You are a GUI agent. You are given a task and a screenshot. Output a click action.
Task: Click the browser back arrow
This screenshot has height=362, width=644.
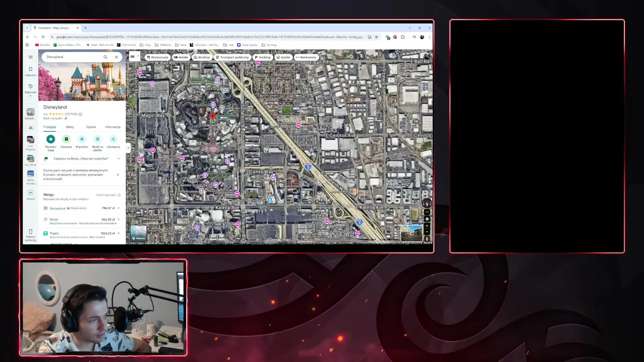[28, 37]
